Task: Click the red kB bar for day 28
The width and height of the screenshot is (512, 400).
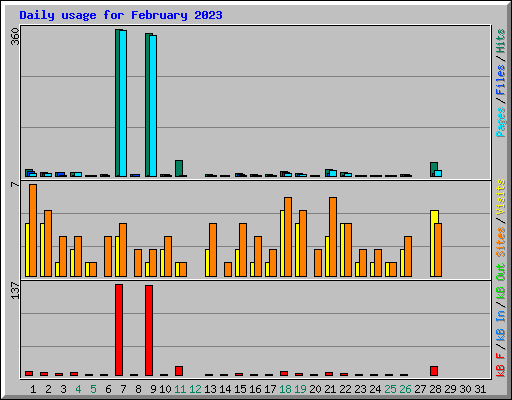Action: 434,371
